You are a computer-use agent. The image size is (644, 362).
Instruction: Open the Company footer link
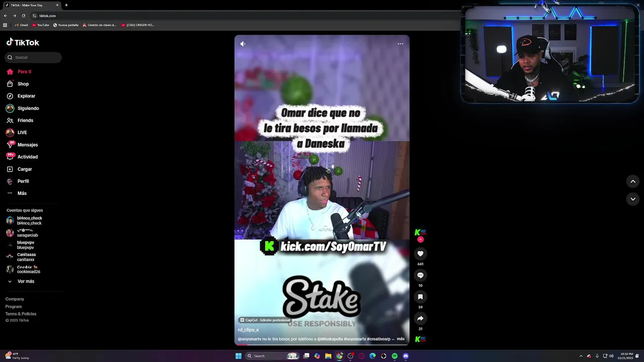point(15,299)
